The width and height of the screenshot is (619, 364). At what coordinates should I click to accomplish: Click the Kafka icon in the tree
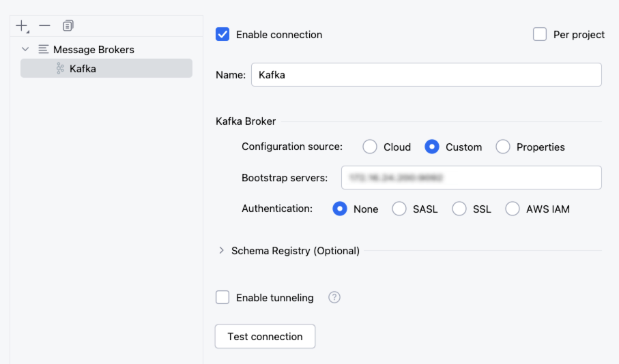(60, 68)
